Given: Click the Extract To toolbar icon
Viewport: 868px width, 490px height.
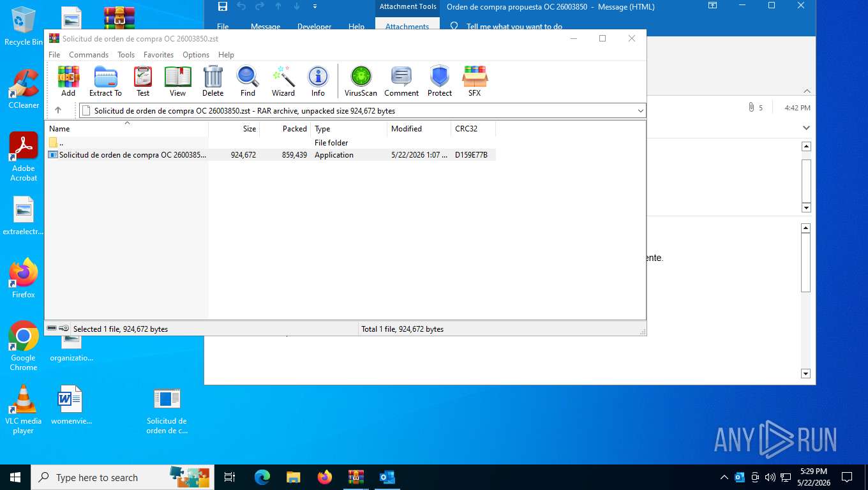Looking at the screenshot, I should [105, 81].
